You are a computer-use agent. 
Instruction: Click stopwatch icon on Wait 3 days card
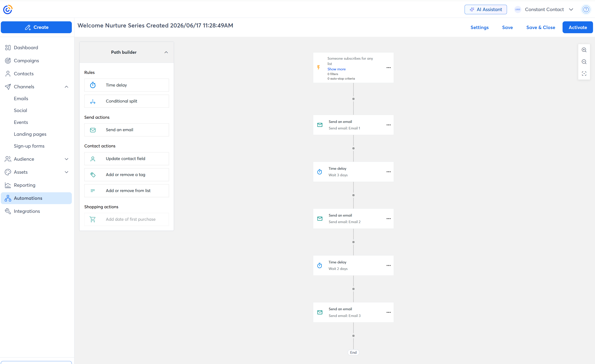(x=320, y=172)
